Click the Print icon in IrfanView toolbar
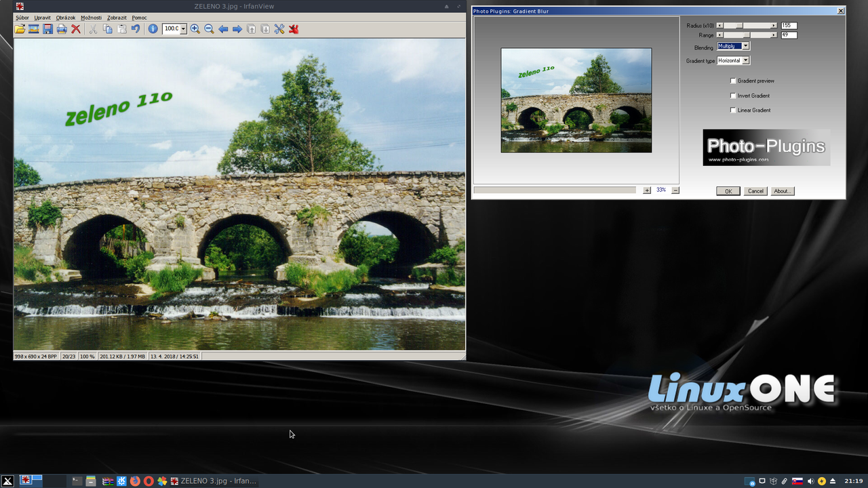This screenshot has width=868, height=488. [62, 29]
